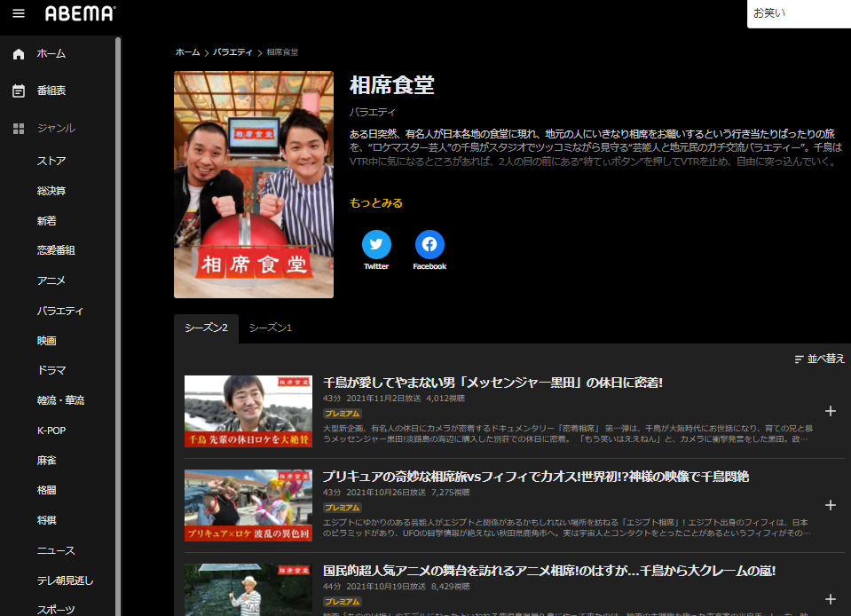
Task: Click the ABEMA logo
Action: (x=80, y=13)
